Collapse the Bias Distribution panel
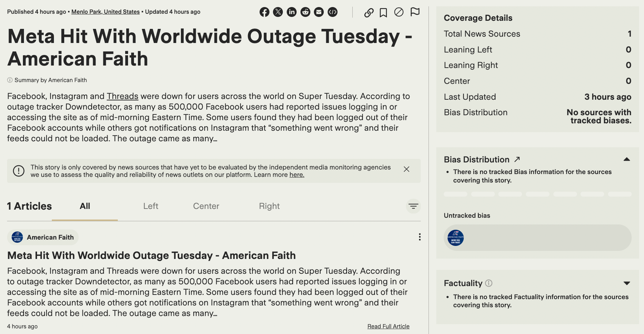 click(x=627, y=159)
